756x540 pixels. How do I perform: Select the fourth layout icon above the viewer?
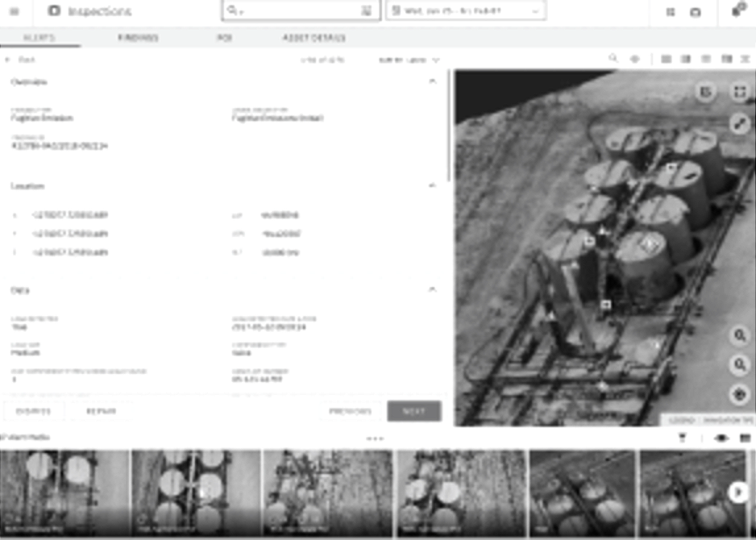coord(726,59)
